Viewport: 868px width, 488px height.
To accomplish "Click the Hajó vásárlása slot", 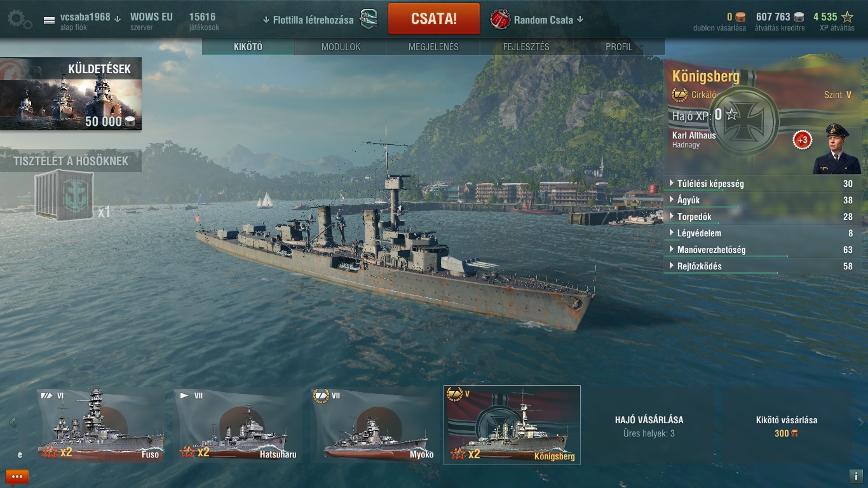I will (649, 425).
